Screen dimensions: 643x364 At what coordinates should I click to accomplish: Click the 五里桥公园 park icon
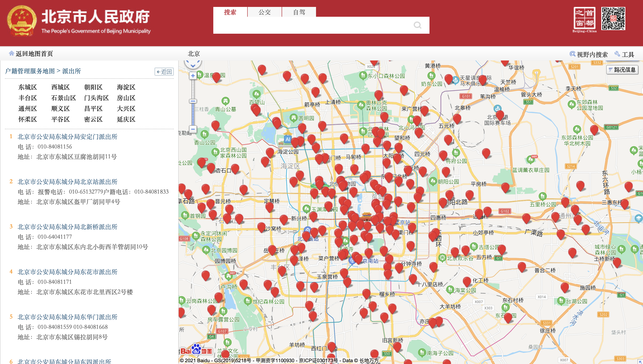pyautogui.click(x=542, y=196)
